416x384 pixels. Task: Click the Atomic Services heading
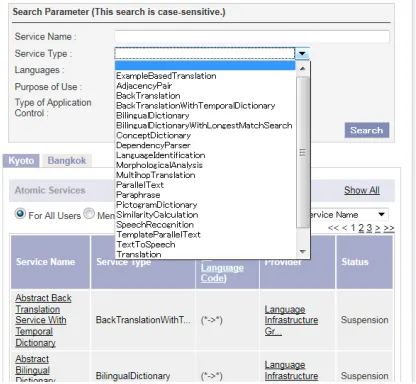(x=50, y=190)
